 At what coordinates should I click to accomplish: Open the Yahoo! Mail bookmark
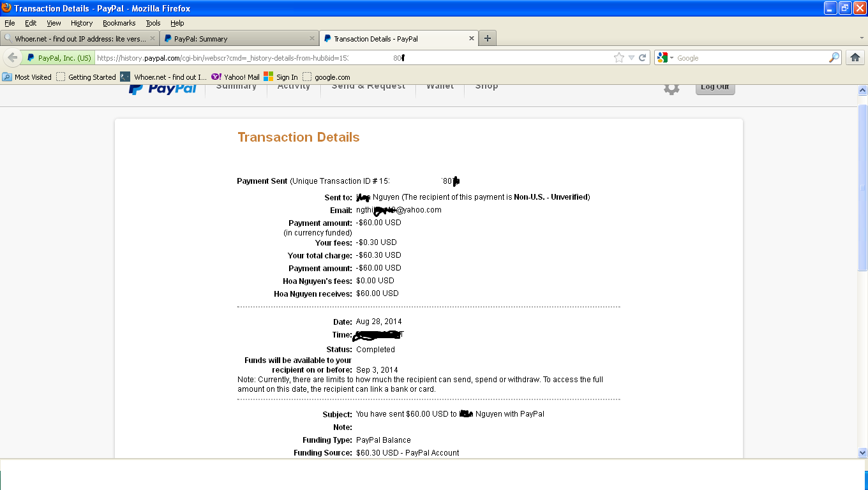236,77
